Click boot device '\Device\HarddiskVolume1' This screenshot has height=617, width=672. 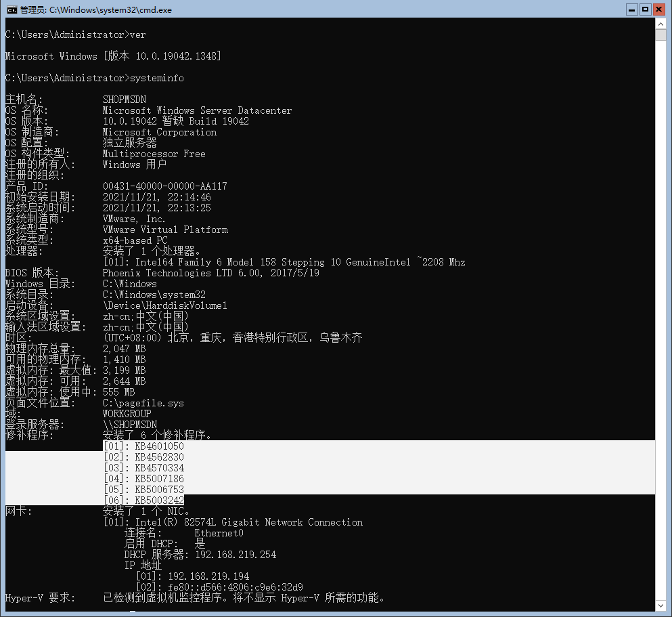165,305
